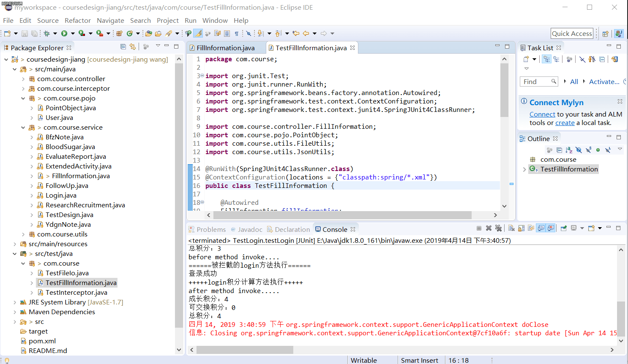Click the Open Type toolbar icon
This screenshot has width=628, height=364.
(148, 33)
